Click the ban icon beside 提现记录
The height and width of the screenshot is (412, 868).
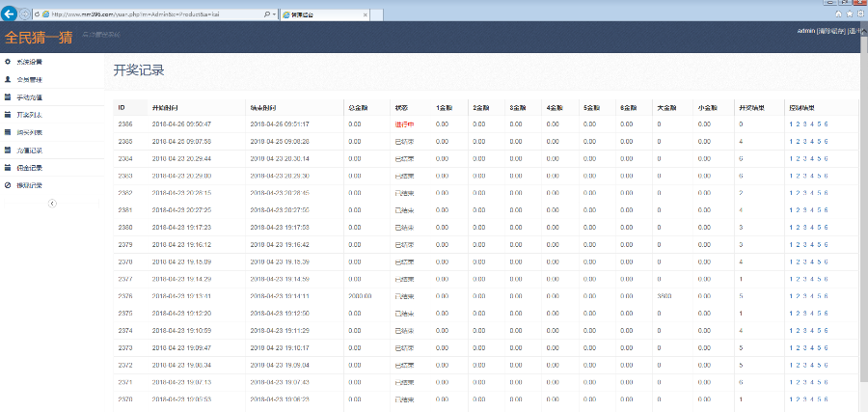coord(8,184)
